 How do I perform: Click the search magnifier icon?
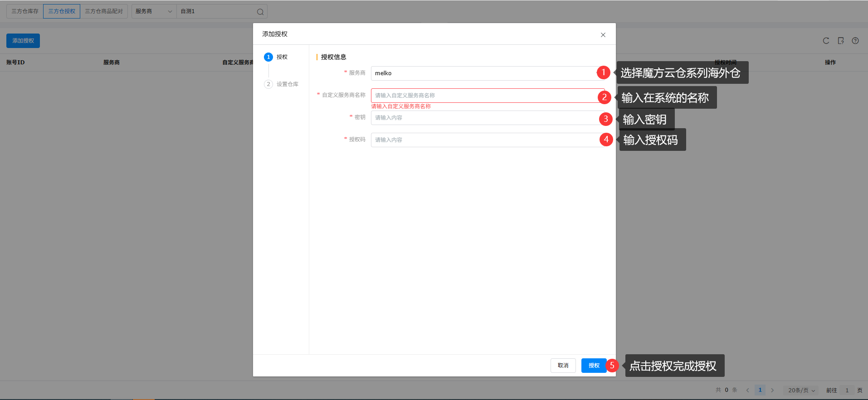tap(260, 12)
